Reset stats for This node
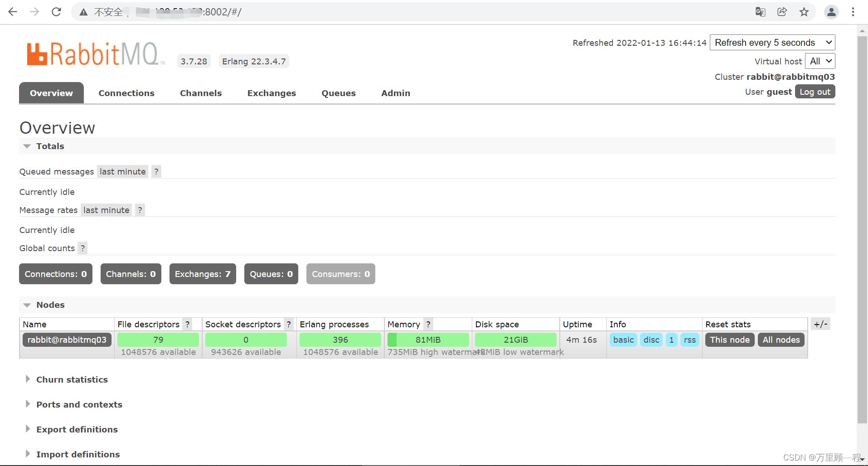Image resolution: width=868 pixels, height=466 pixels. tap(730, 340)
